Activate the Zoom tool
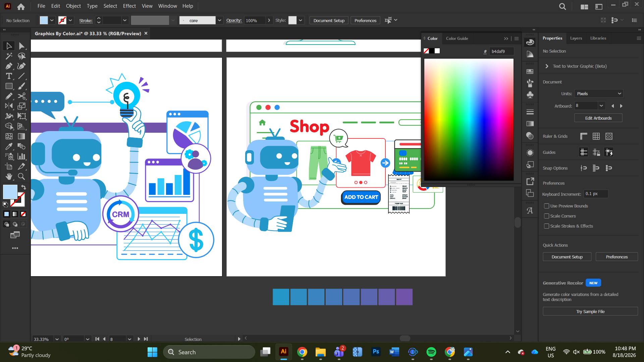Viewport: 644px width, 362px height. pyautogui.click(x=22, y=176)
